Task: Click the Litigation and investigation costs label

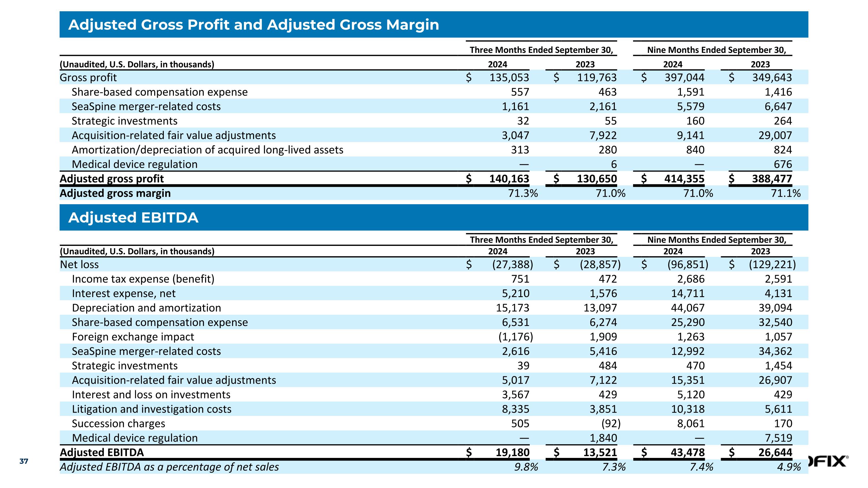Action: pyautogui.click(x=151, y=409)
